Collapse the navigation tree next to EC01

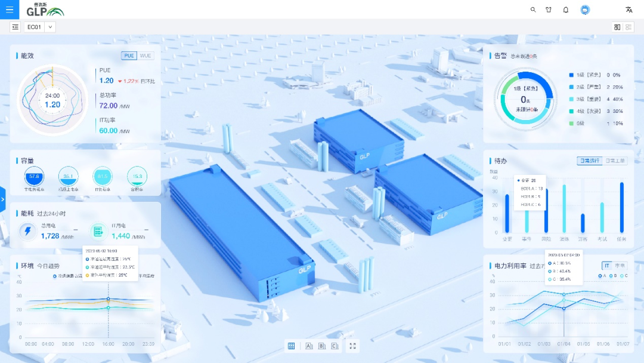pos(15,27)
